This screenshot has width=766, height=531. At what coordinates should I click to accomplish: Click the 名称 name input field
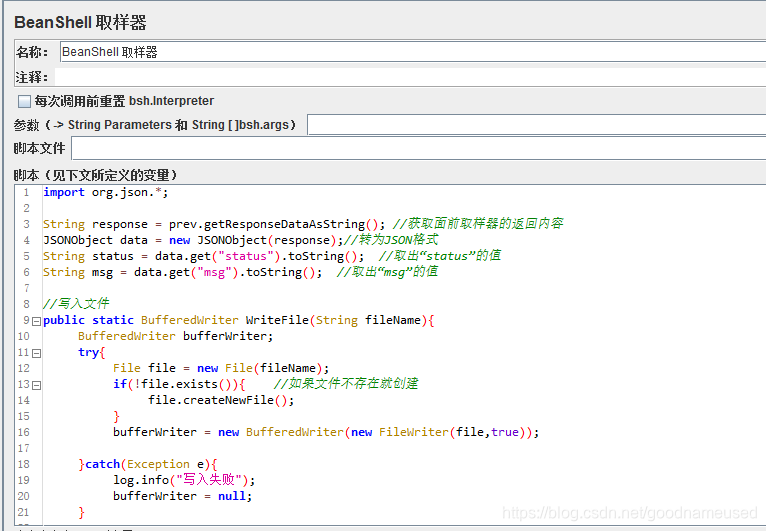coord(413,52)
